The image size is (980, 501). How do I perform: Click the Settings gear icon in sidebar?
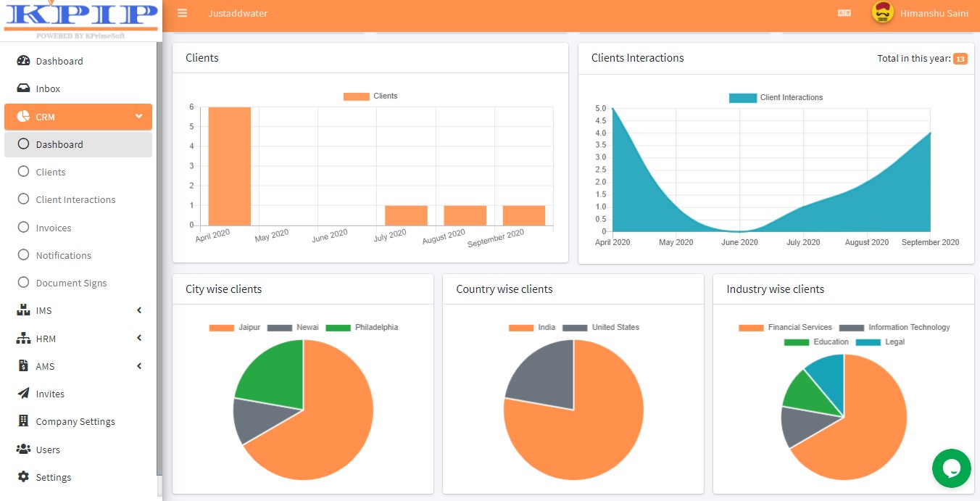tap(23, 477)
